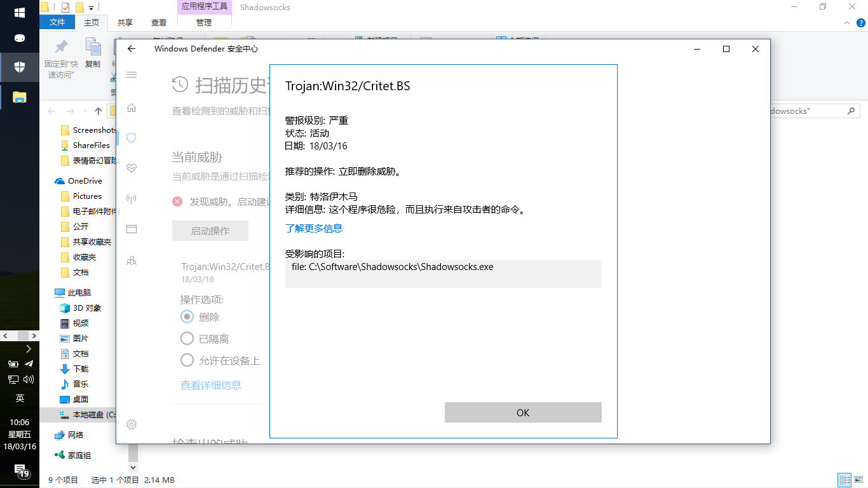The image size is (868, 488).
Task: Switch input language indicator 英
Action: pos(20,398)
